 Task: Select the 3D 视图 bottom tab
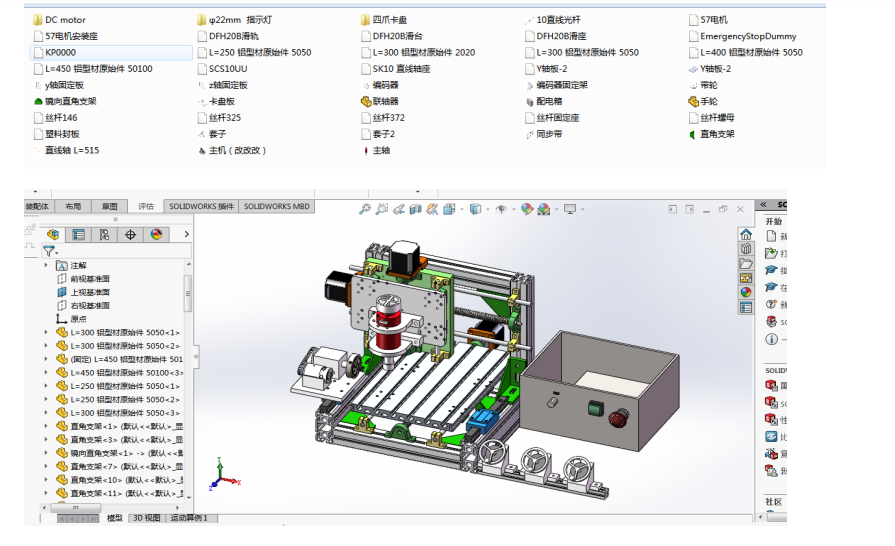(x=146, y=518)
